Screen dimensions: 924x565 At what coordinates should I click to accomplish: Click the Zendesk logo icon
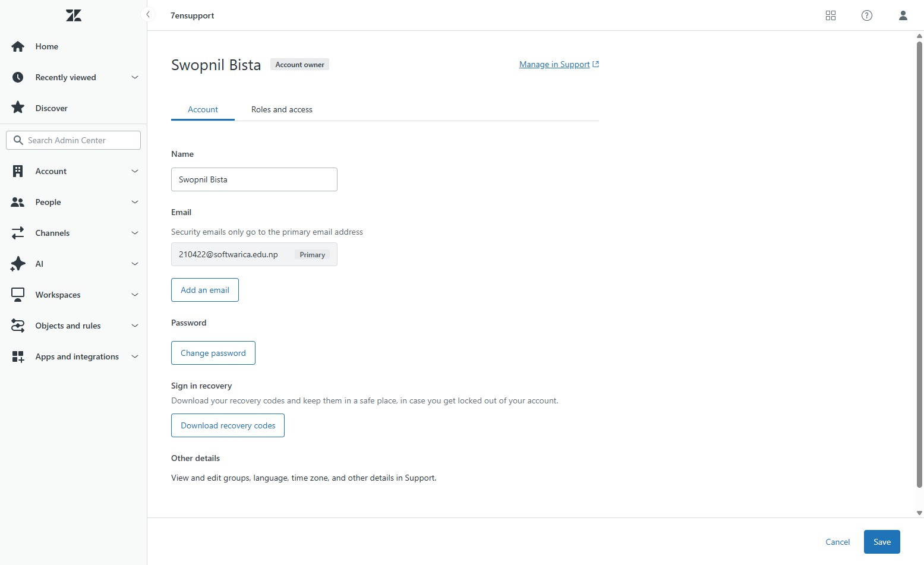click(x=74, y=15)
